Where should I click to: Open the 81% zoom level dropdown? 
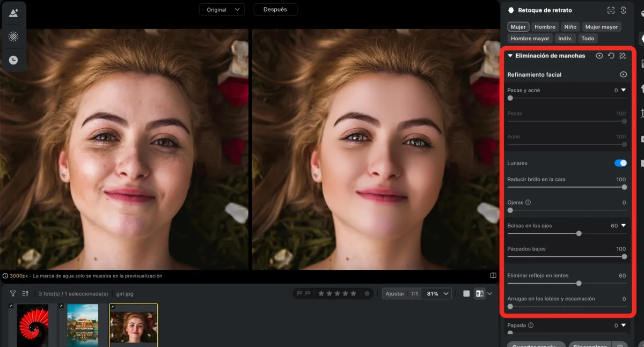pyautogui.click(x=438, y=294)
